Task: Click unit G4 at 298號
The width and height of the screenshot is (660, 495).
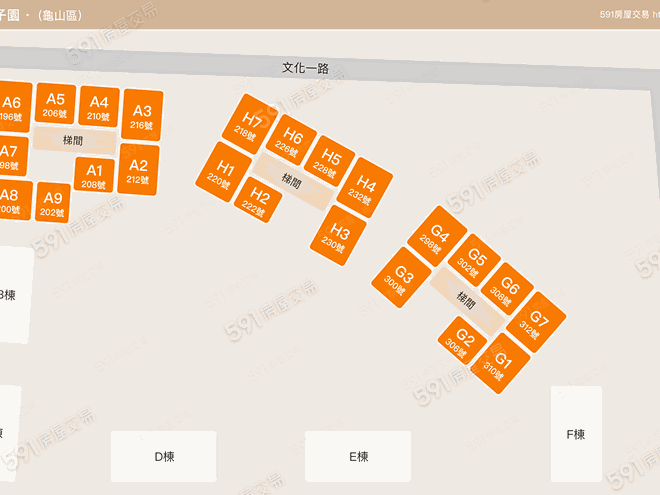Action: tap(436, 239)
